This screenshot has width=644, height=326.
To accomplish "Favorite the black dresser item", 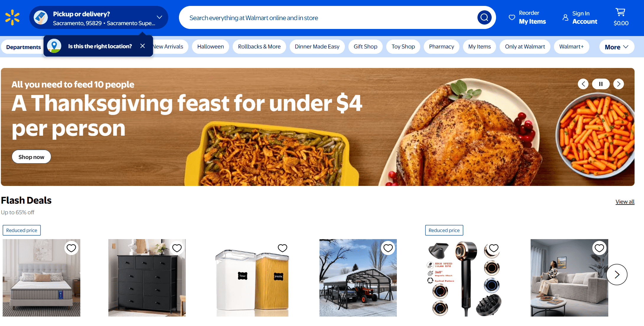I will click(177, 248).
